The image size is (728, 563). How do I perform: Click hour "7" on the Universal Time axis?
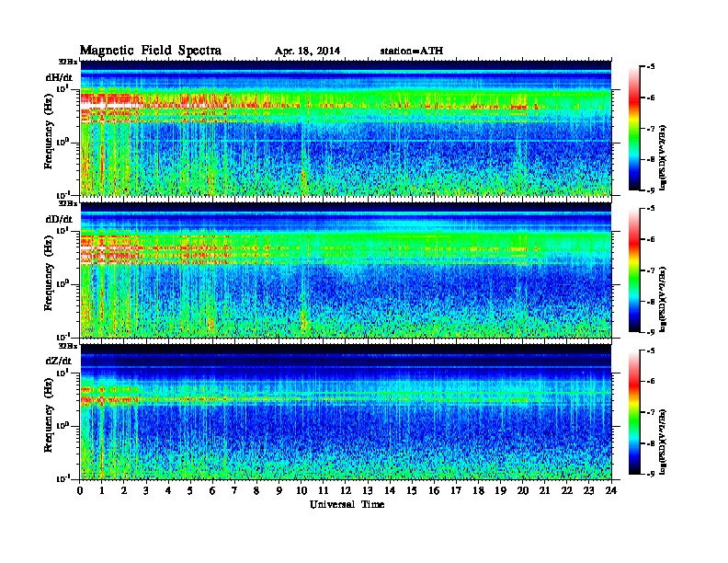235,490
